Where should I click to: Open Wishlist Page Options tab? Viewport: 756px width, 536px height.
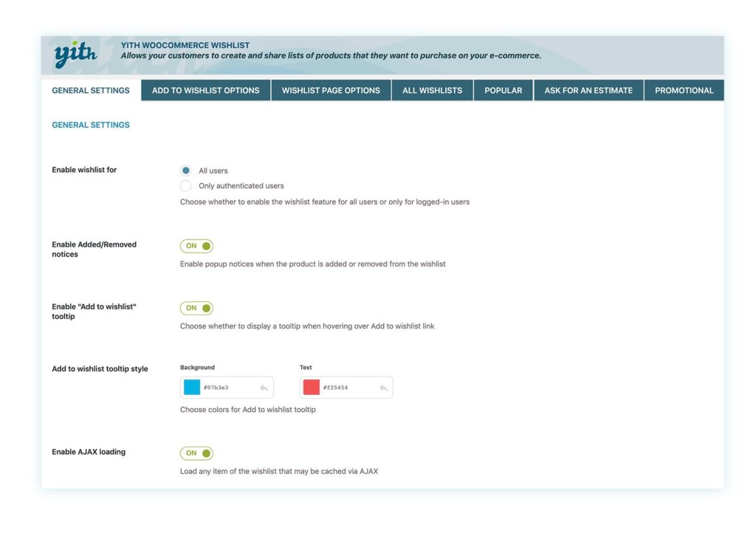click(x=331, y=90)
